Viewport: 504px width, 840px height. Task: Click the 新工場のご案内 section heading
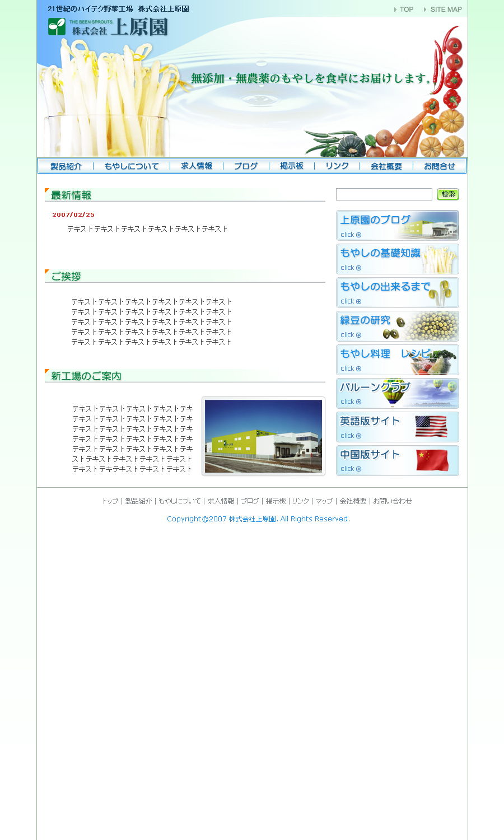pos(86,376)
